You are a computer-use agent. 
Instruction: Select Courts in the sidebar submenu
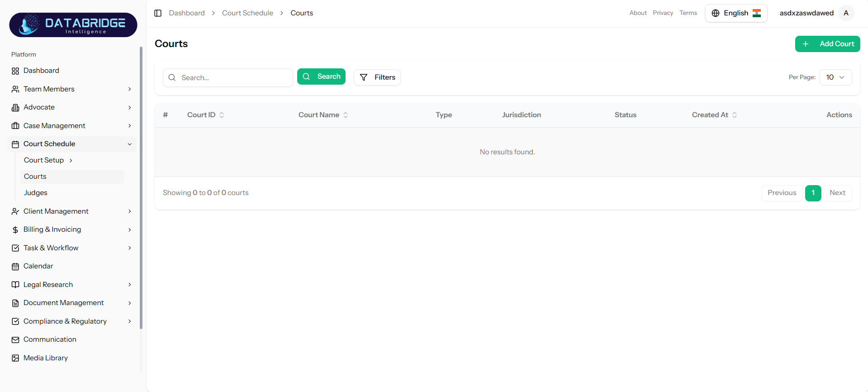[72, 177]
